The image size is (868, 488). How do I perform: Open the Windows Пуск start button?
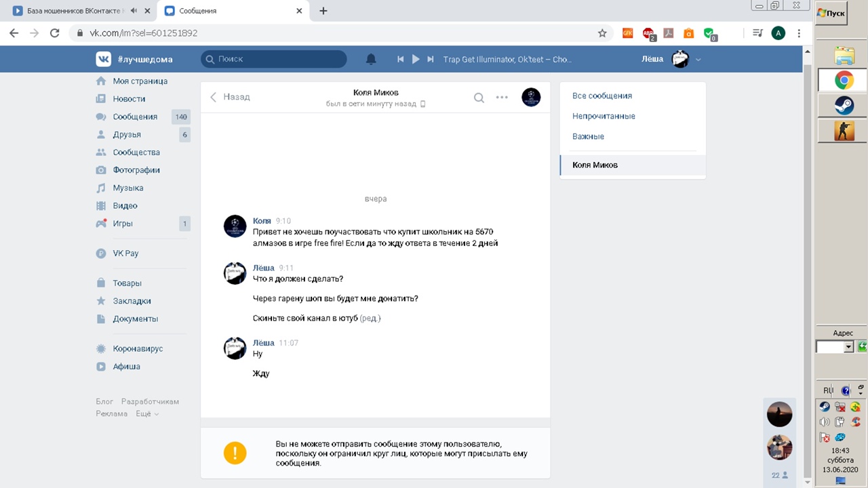[x=831, y=13]
